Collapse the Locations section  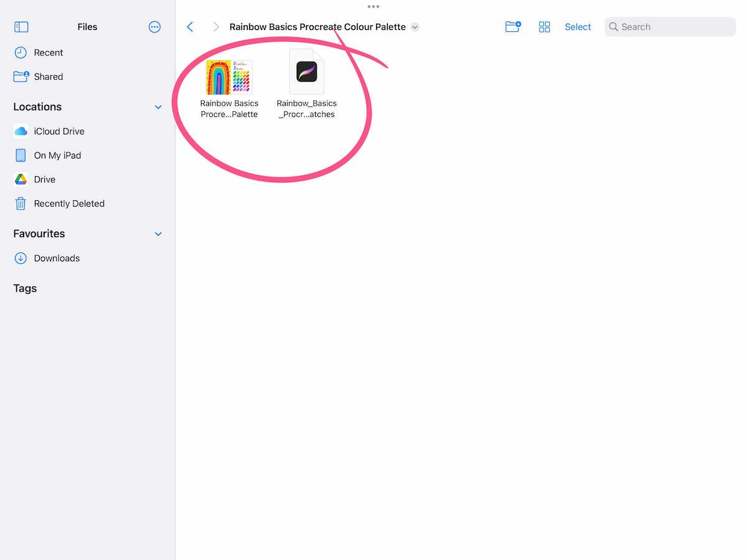[x=157, y=107]
